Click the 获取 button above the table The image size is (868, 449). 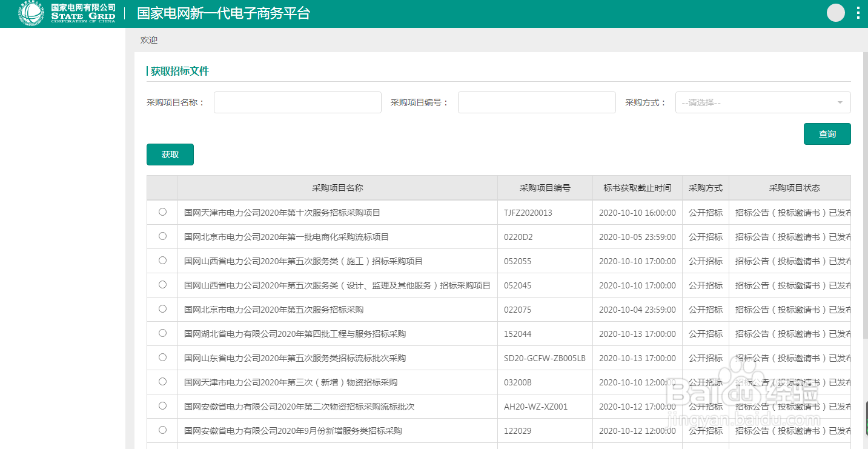click(x=170, y=155)
